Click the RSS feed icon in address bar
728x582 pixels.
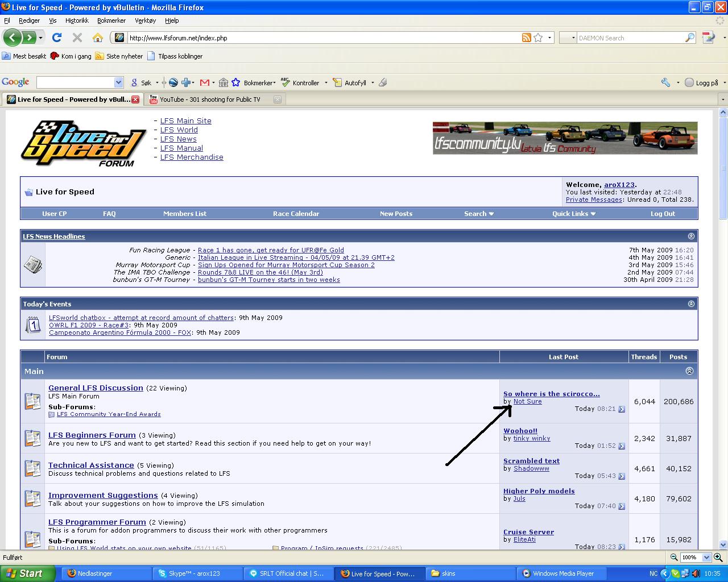tap(527, 38)
